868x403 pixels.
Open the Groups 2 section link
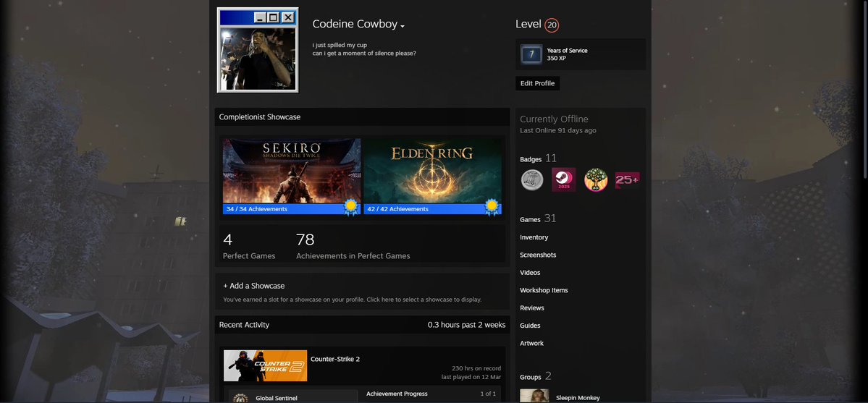pos(535,376)
